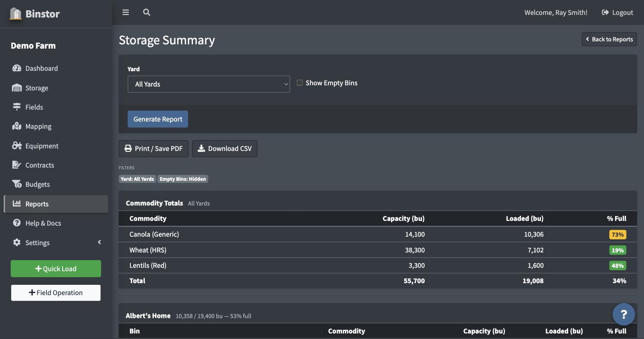
Task: Click the Download CSV button
Action: pos(224,148)
